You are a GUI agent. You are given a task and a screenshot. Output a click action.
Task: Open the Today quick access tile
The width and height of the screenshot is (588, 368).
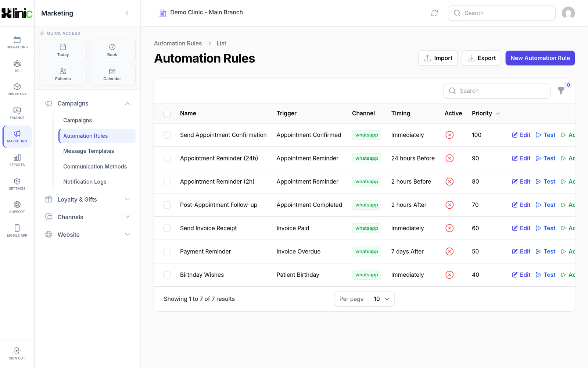click(63, 50)
